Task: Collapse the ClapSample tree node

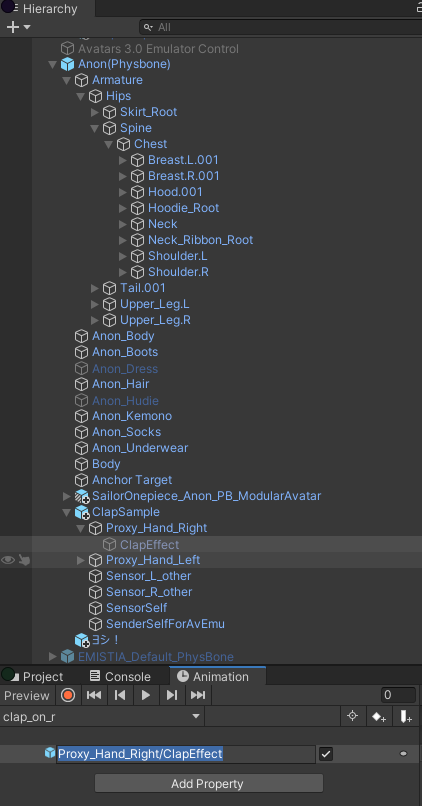Action: (66, 512)
